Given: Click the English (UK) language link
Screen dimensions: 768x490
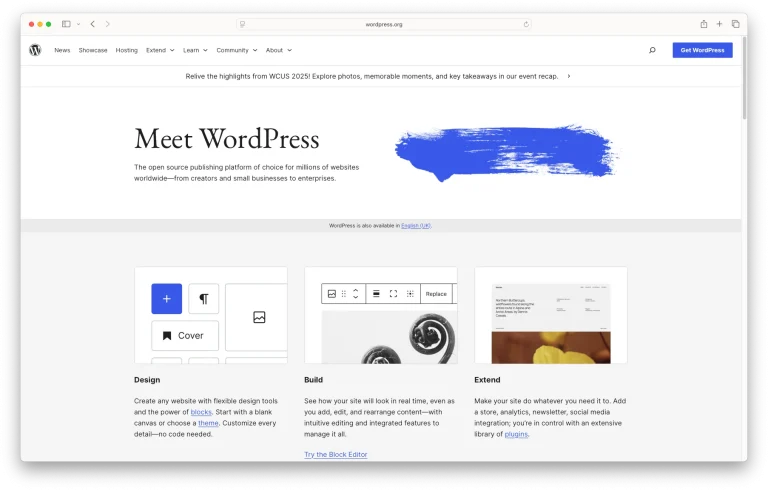Looking at the screenshot, I should [416, 226].
